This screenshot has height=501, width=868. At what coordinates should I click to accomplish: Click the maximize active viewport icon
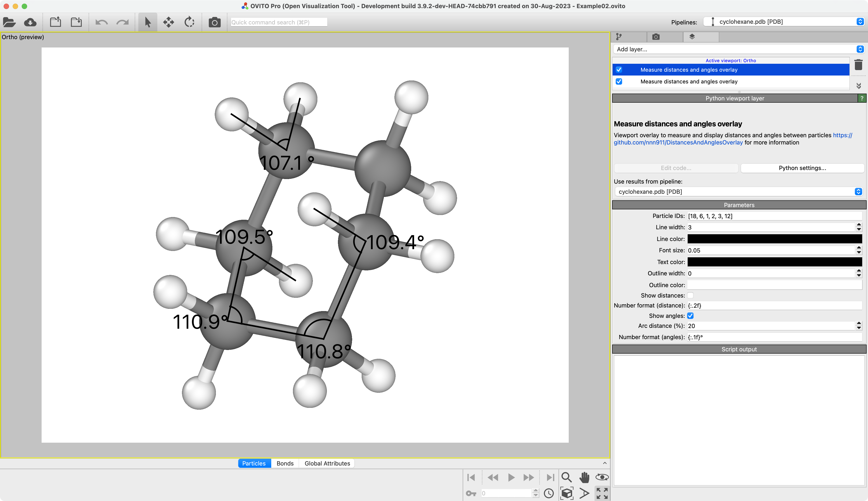pos(602,493)
